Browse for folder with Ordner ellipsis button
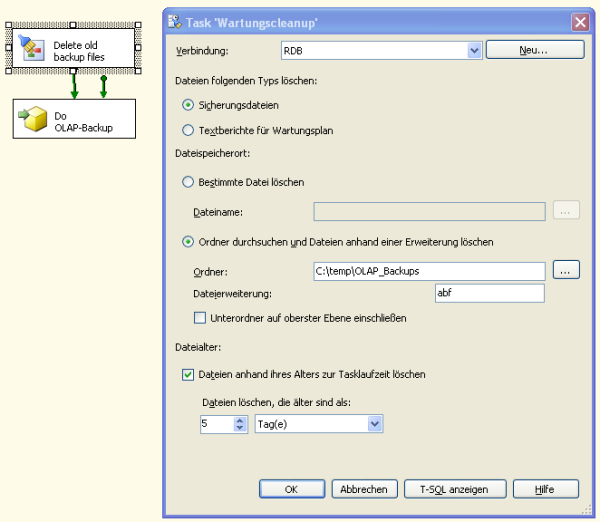 [566, 270]
